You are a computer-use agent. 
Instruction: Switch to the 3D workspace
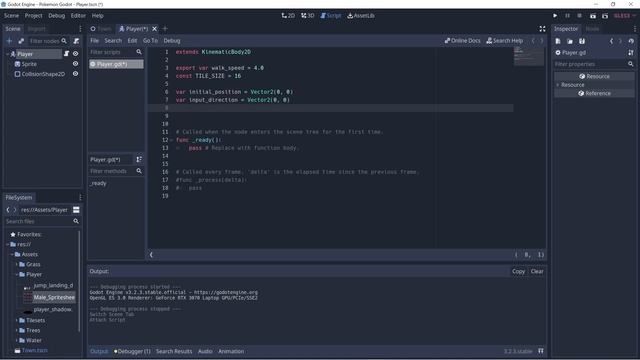[x=308, y=16]
